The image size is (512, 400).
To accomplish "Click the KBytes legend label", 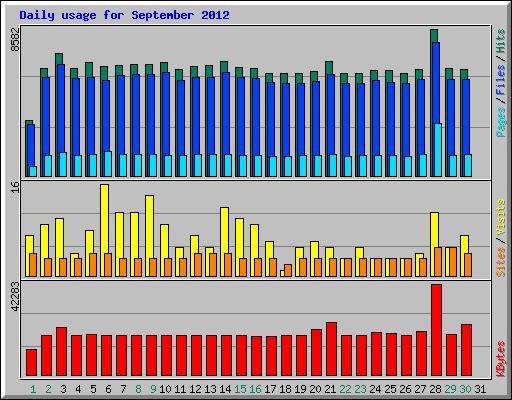I will click(x=500, y=359).
